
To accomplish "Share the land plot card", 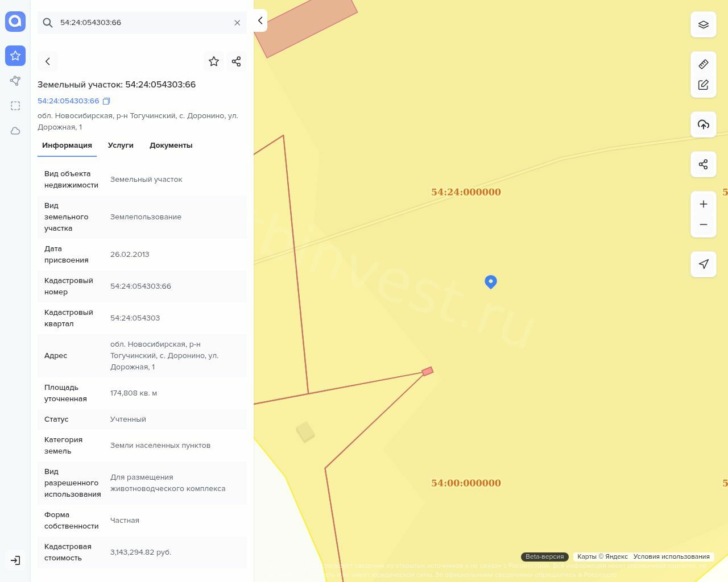I will point(236,61).
